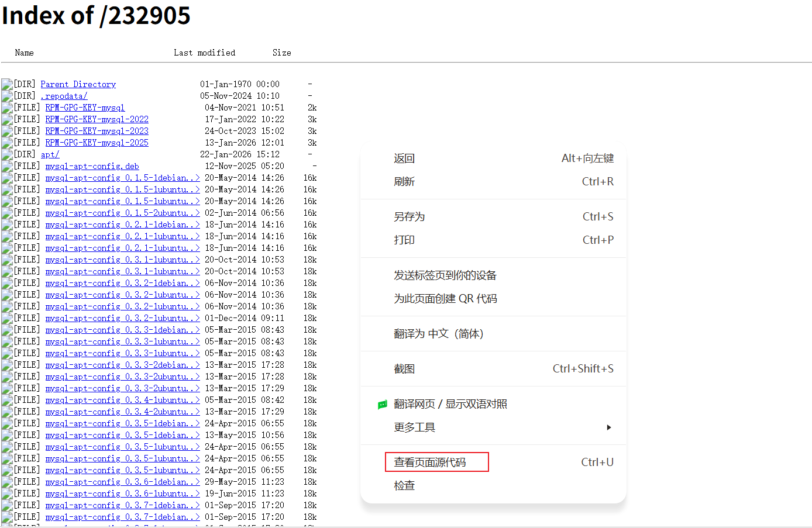Click the Size column header
Viewport: 812px width, 528px height.
[x=281, y=53]
